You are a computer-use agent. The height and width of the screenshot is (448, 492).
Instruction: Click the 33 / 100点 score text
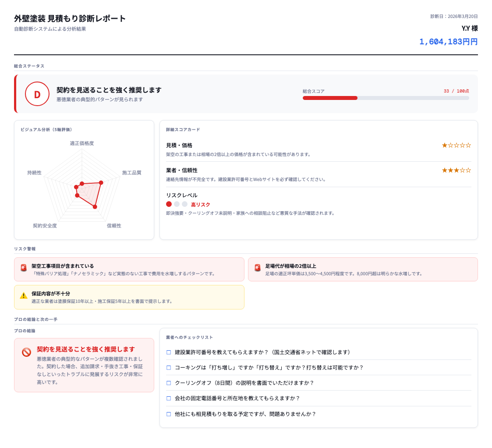(x=457, y=90)
